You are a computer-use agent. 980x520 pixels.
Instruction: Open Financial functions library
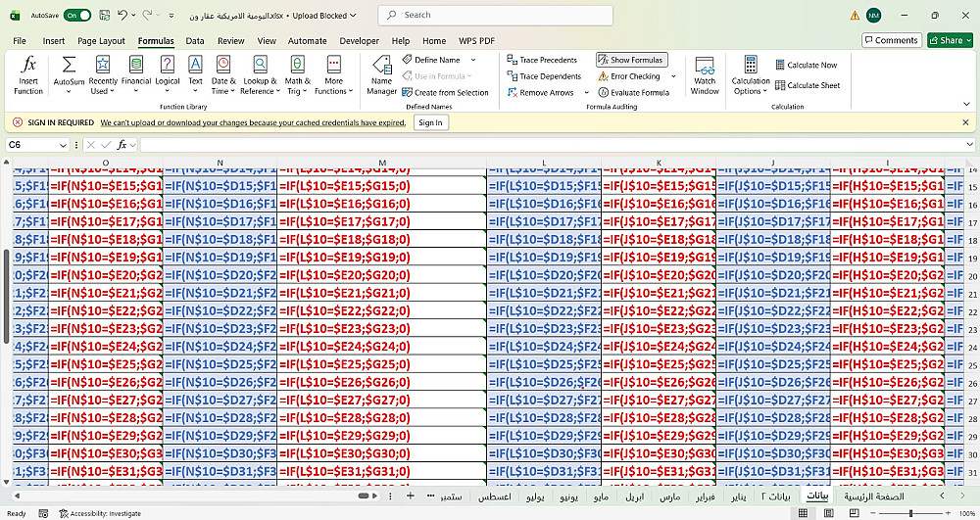point(136,65)
